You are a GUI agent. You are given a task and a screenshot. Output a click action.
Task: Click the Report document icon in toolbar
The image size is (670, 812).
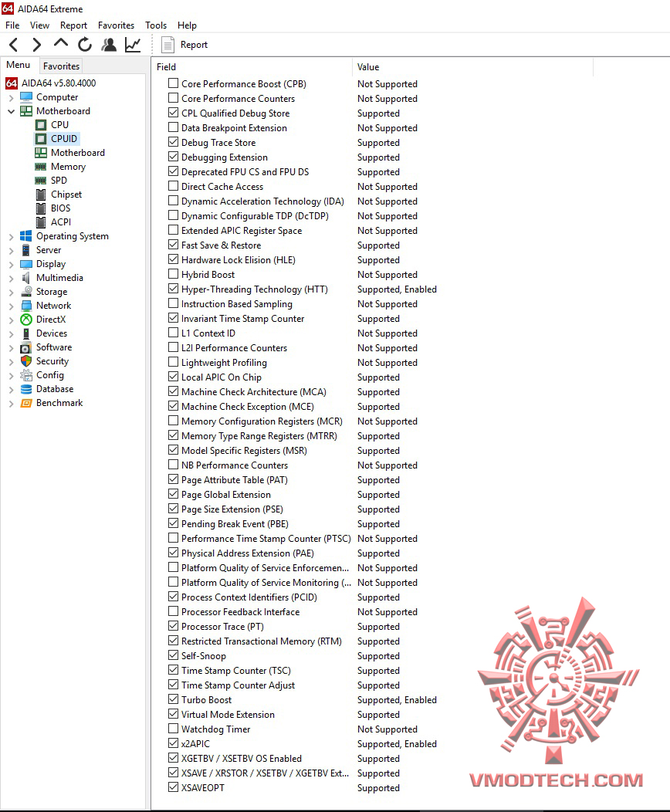click(x=167, y=45)
